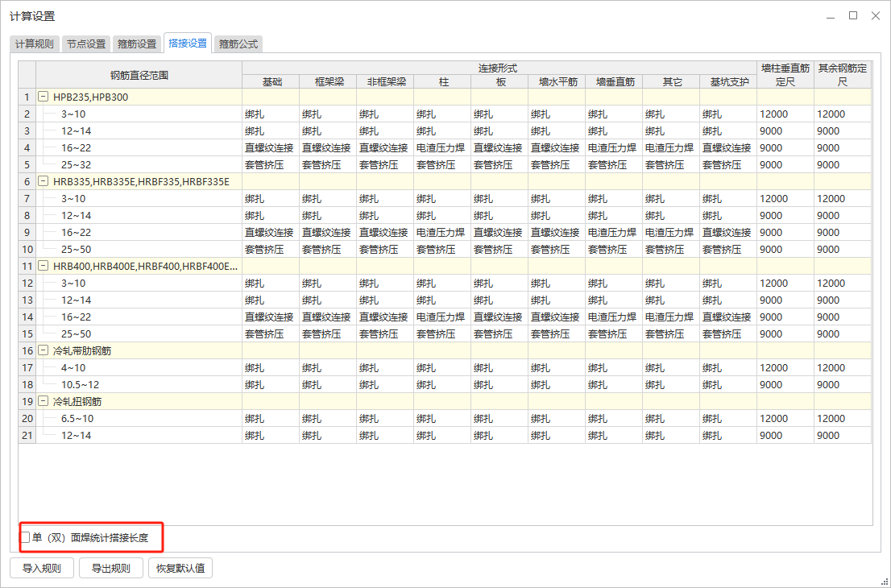
Task: Minimize the 计算设置 window
Action: pos(831,16)
